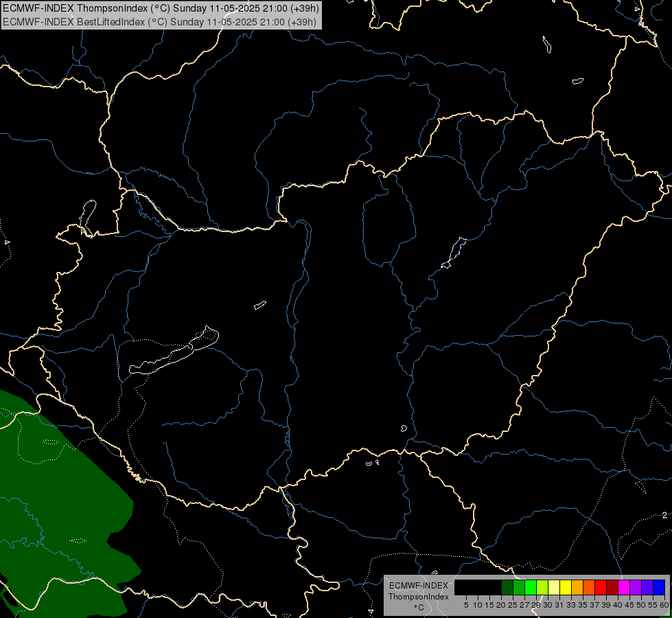The width and height of the screenshot is (672, 618).
Task: Click the legend scale value 45
Action: click(629, 605)
